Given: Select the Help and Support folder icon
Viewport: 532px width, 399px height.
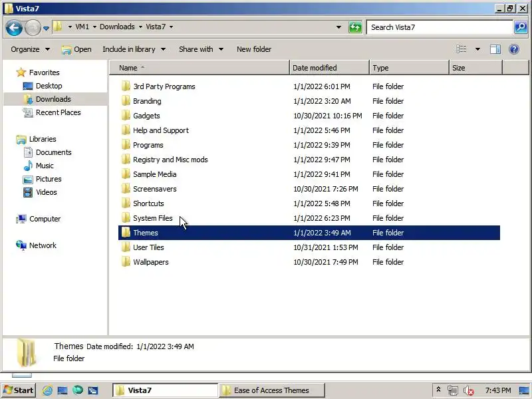Looking at the screenshot, I should point(126,130).
